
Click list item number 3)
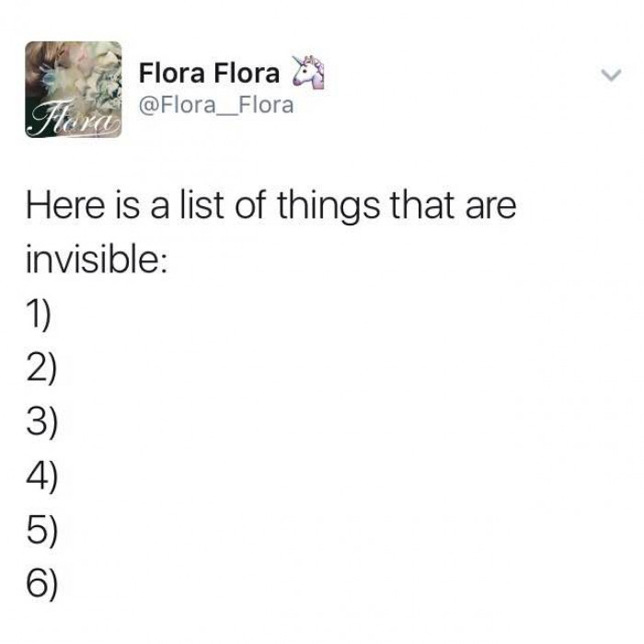click(41, 420)
